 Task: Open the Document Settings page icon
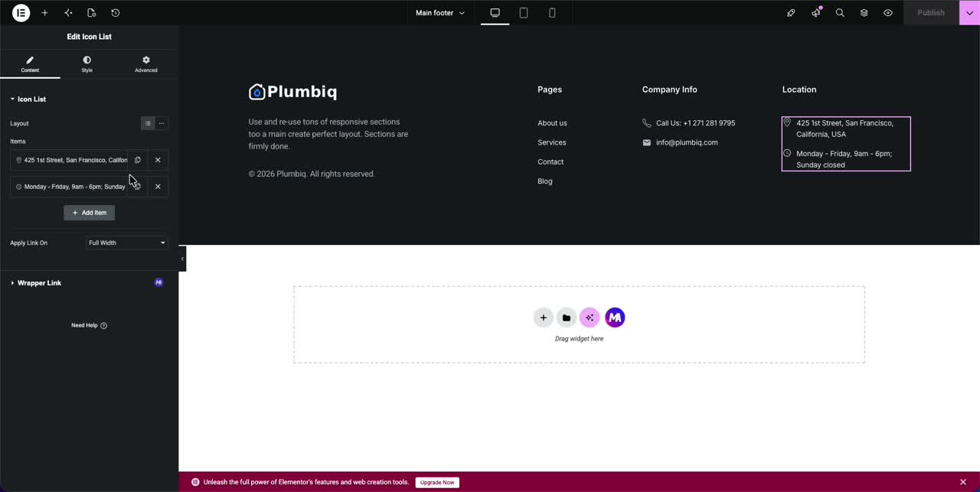tap(92, 13)
